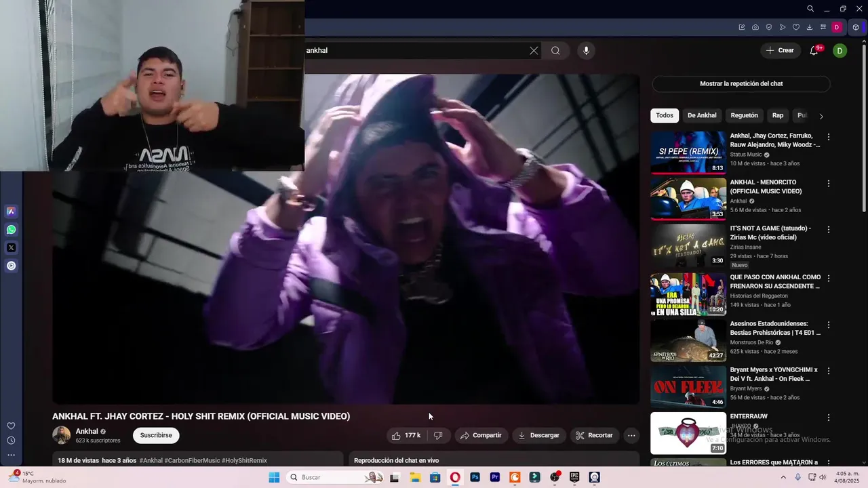Open SI PEPE (REMIX) video thumbnail
The width and height of the screenshot is (868, 488).
pyautogui.click(x=688, y=152)
